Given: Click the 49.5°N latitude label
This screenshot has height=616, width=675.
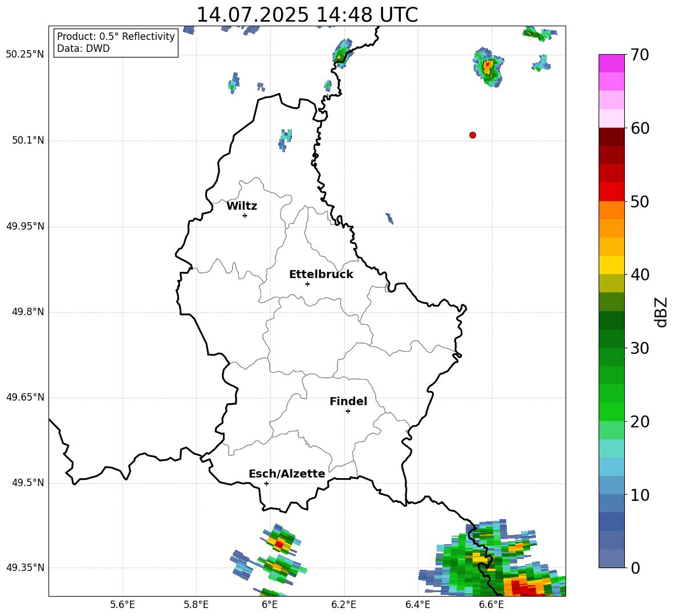Looking at the screenshot, I should point(28,483).
